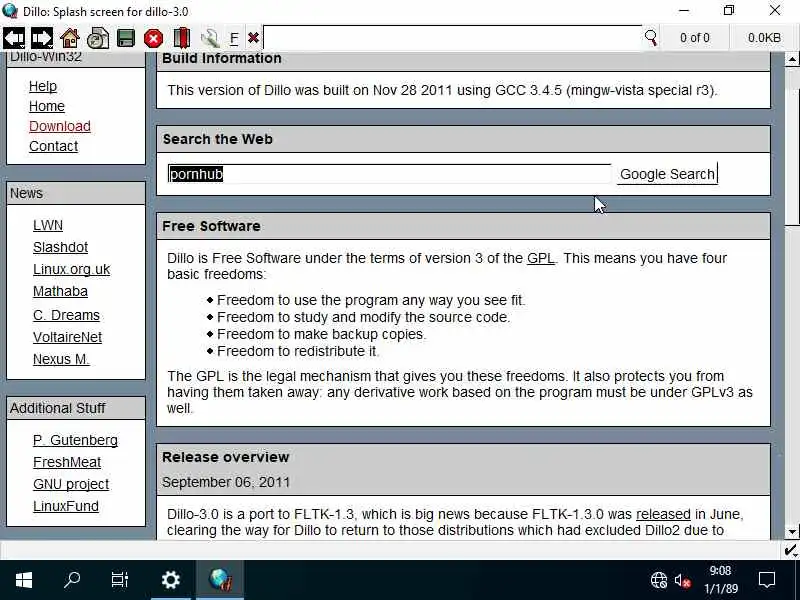800x600 pixels.
Task: Open the Home link in sidebar
Action: coord(47,106)
